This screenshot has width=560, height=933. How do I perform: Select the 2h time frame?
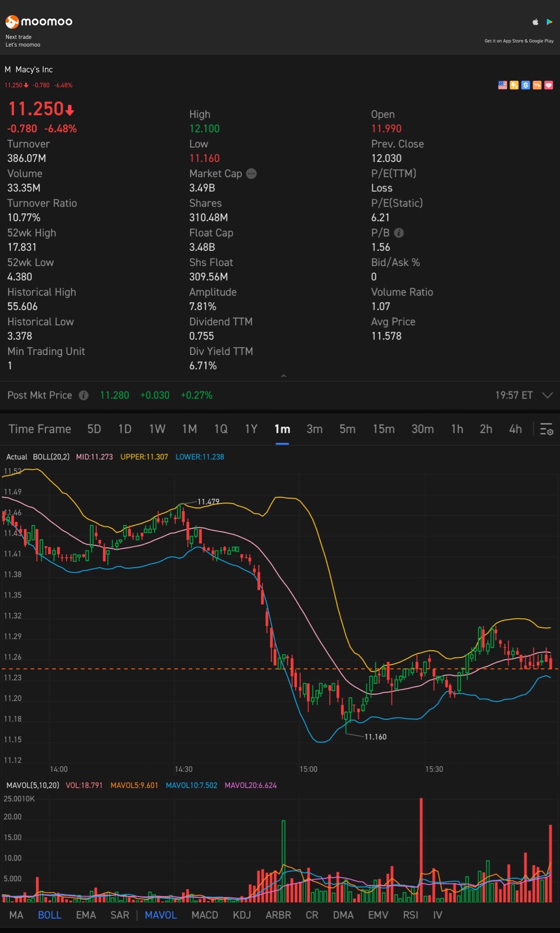(x=486, y=429)
